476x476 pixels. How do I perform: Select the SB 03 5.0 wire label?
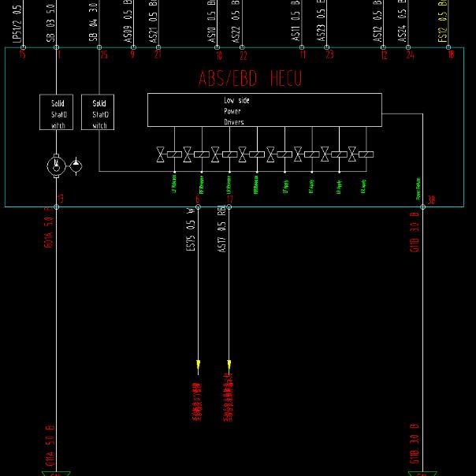[x=50, y=23]
